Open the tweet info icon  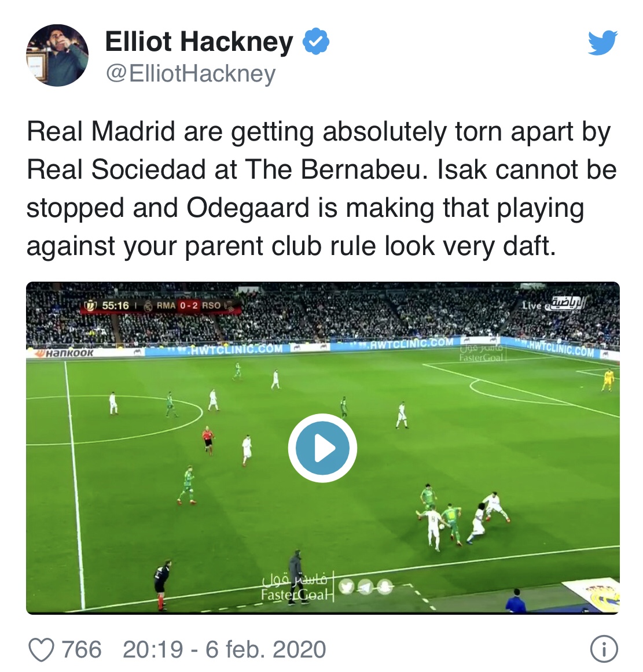coord(604,649)
